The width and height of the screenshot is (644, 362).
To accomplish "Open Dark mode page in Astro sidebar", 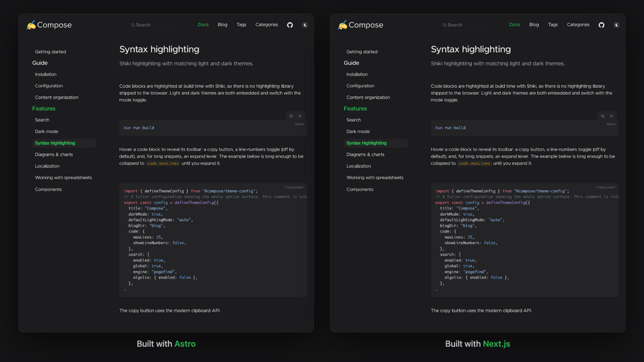I will pos(46,131).
